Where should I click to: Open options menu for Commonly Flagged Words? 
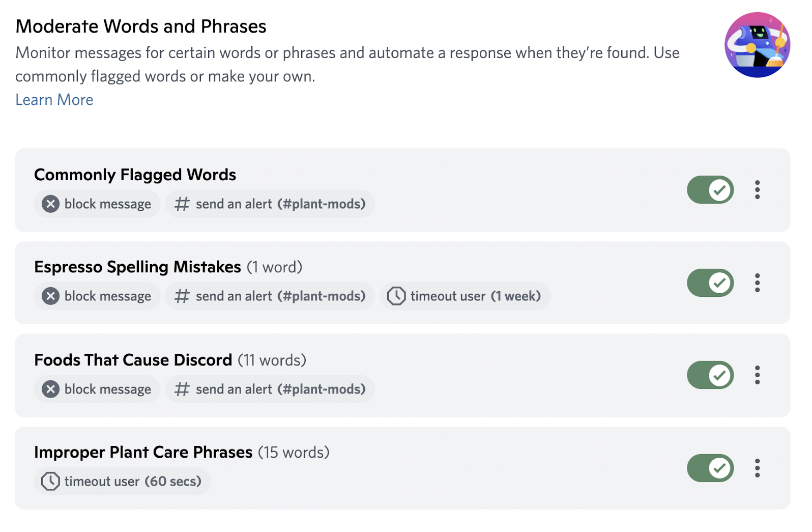[757, 190]
